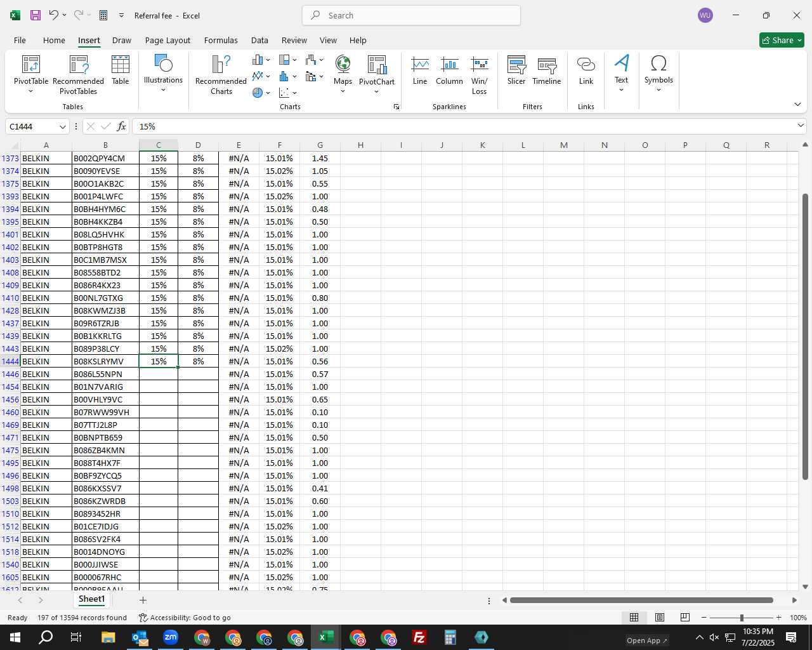
Task: Select the Sheet1 tab
Action: click(91, 599)
